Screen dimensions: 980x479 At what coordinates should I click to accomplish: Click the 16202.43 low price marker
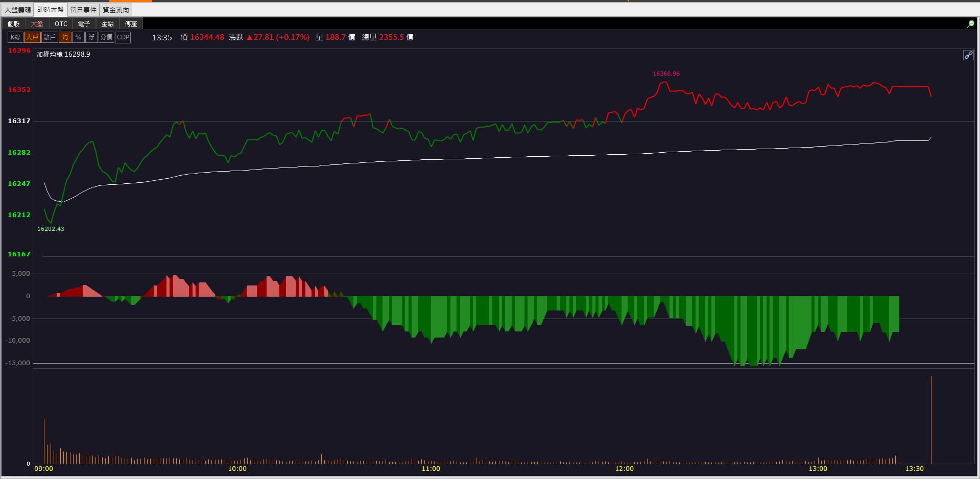coord(51,229)
